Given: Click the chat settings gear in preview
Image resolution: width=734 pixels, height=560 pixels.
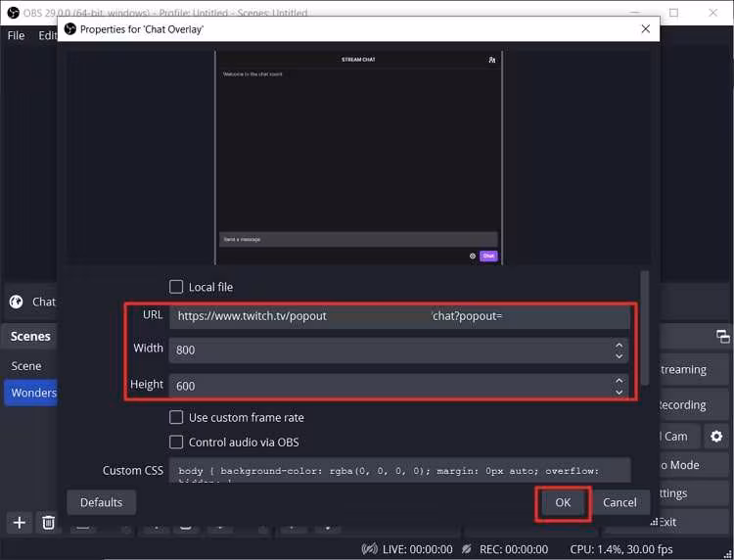Looking at the screenshot, I should point(473,257).
